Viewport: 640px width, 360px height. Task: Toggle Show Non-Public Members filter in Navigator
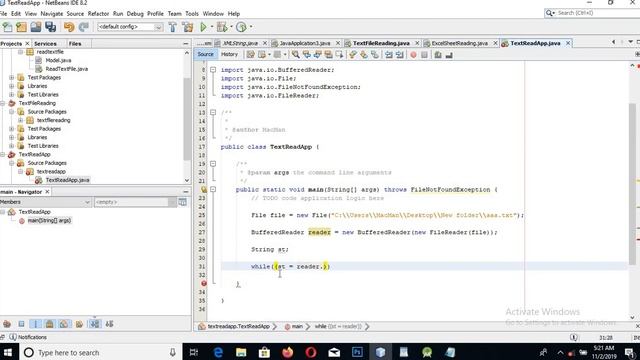click(50, 324)
